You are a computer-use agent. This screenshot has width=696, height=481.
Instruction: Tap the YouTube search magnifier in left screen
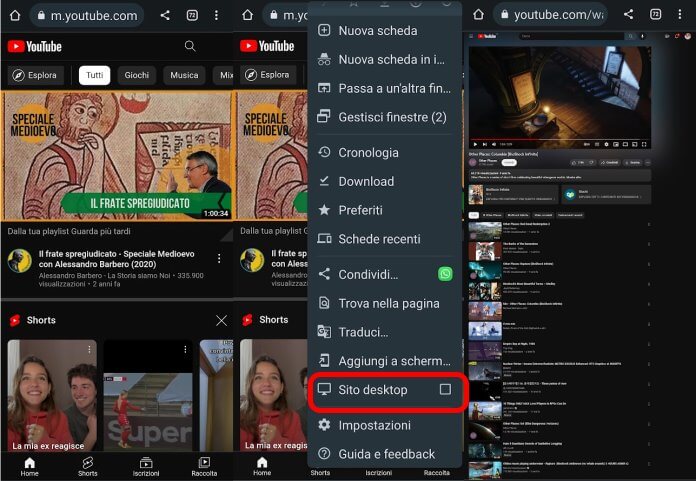click(x=190, y=46)
